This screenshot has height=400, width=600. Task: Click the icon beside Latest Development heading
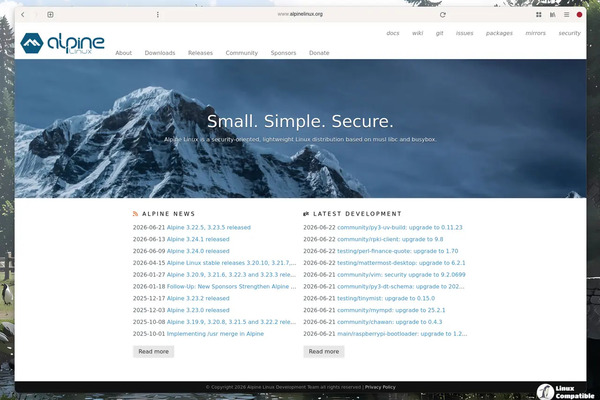[x=306, y=214]
